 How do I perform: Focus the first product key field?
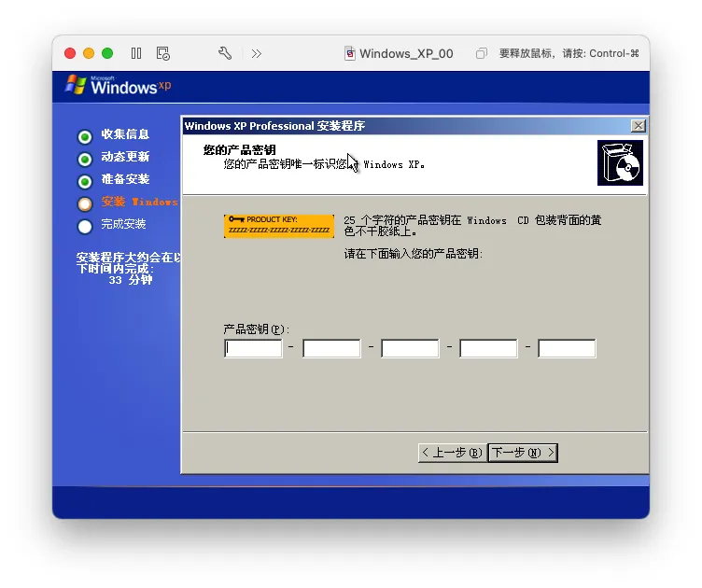[253, 348]
